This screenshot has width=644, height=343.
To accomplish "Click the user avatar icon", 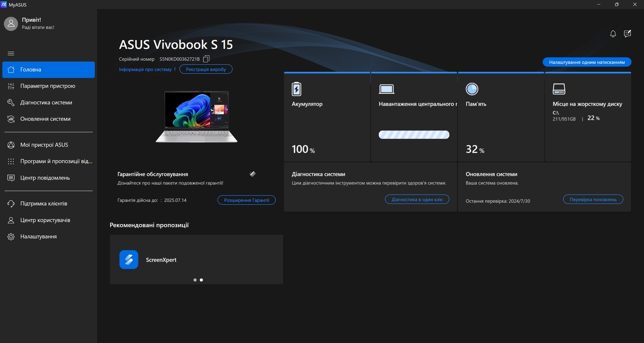I will click(x=11, y=24).
